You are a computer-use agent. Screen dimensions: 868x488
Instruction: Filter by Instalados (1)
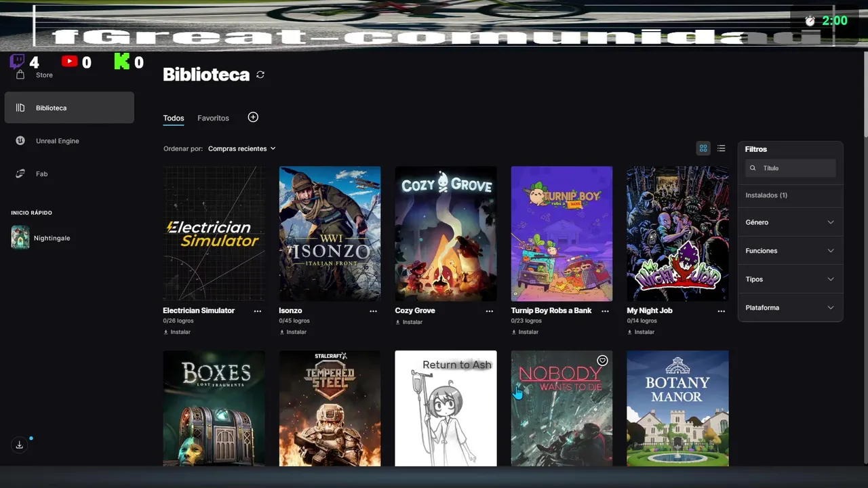(x=766, y=195)
